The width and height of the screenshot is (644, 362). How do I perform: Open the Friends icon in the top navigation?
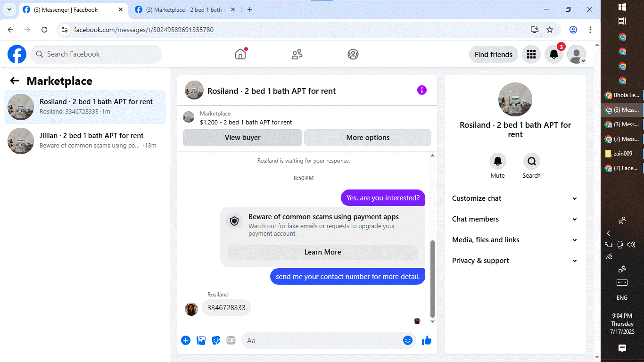[x=297, y=54]
